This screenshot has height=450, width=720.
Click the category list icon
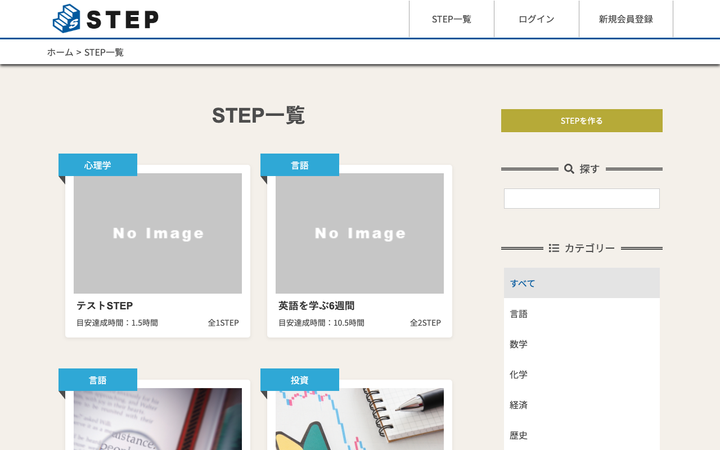coord(554,248)
